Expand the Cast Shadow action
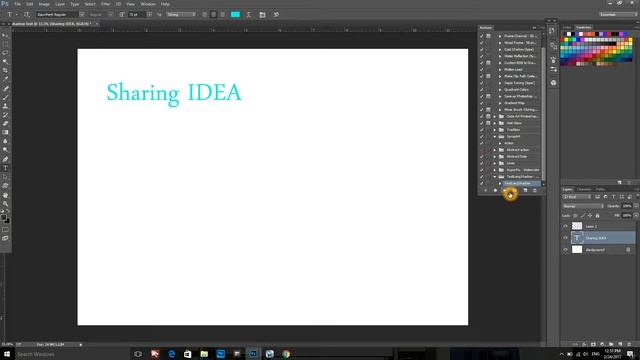 [500, 49]
